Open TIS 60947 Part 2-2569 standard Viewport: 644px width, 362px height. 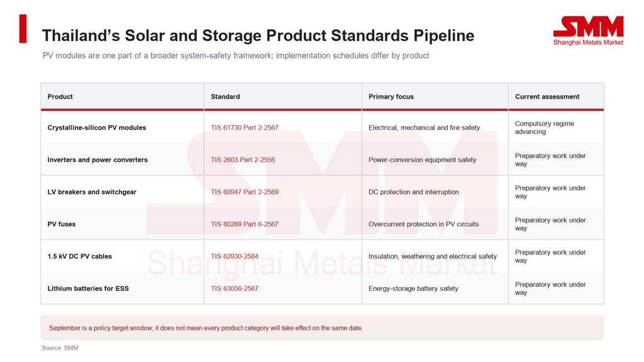click(x=245, y=192)
